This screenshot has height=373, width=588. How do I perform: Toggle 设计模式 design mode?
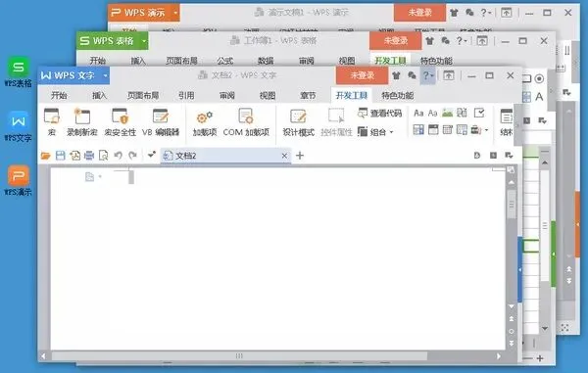click(x=299, y=122)
